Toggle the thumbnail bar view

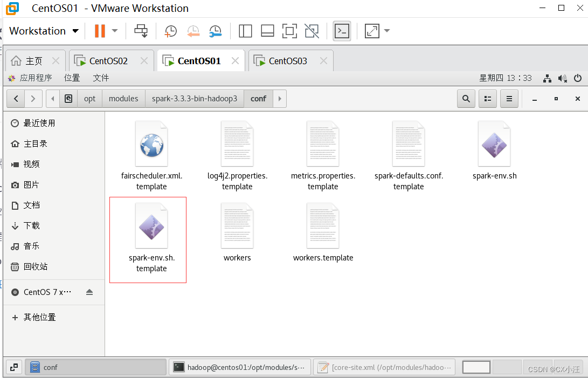[267, 31]
